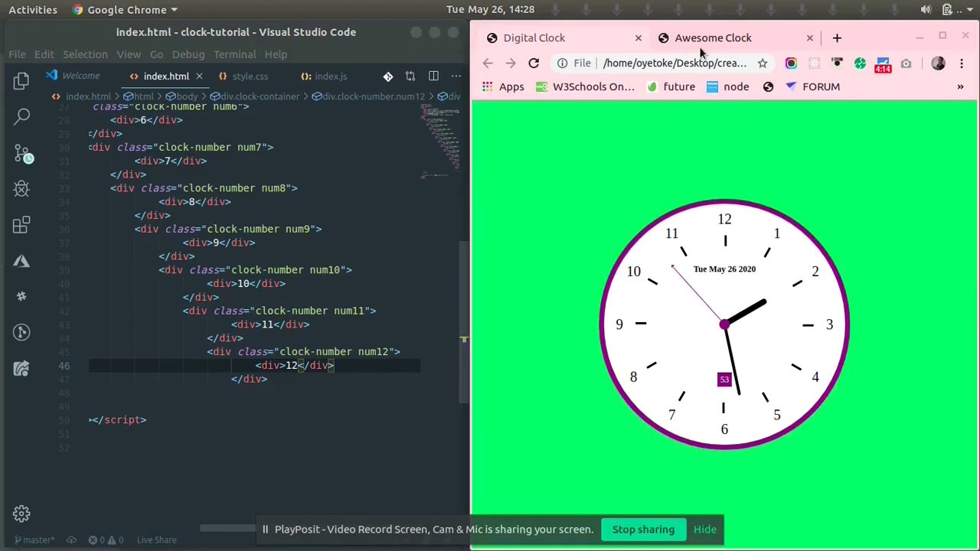Reload the page in Chrome
980x551 pixels.
coord(534,64)
